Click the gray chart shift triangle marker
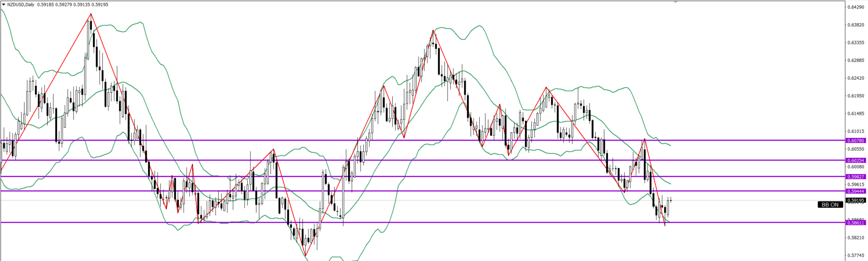The image size is (868, 261). tap(675, 2)
